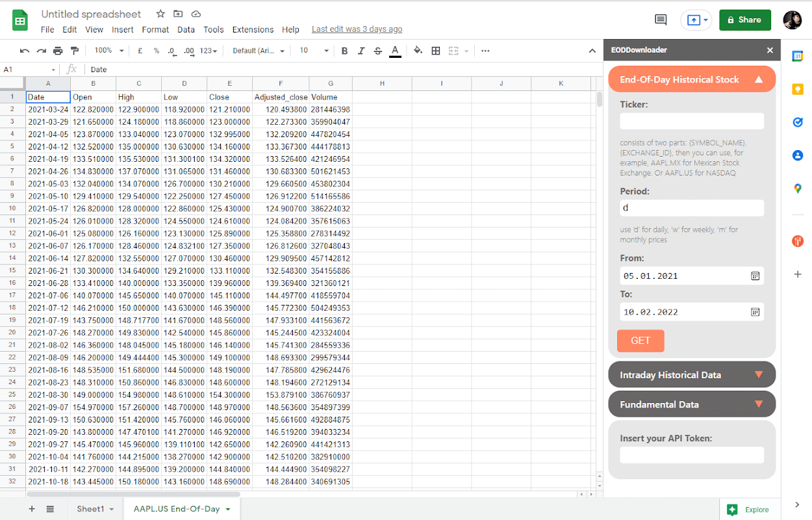
Task: Toggle italic formatting
Action: click(x=361, y=51)
